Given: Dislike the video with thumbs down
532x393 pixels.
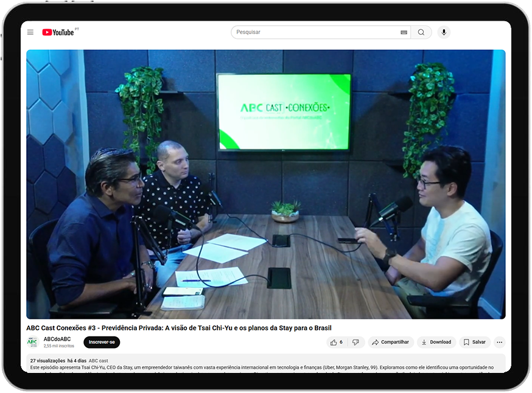Looking at the screenshot, I should pos(356,342).
